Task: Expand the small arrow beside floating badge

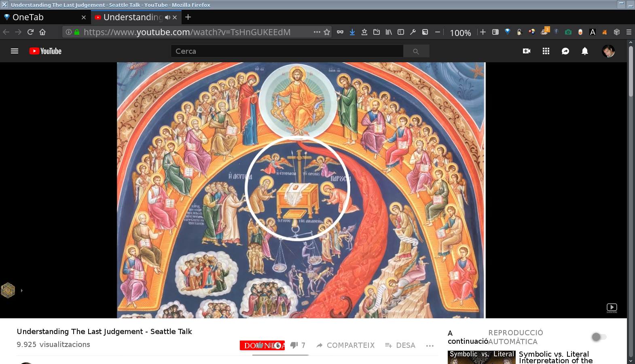Action: point(21,290)
